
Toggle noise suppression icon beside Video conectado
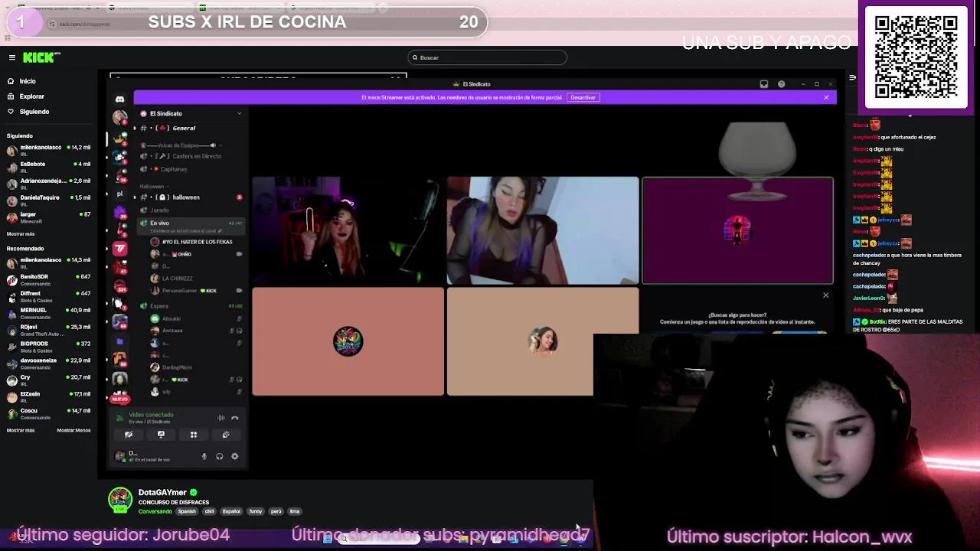pos(221,418)
